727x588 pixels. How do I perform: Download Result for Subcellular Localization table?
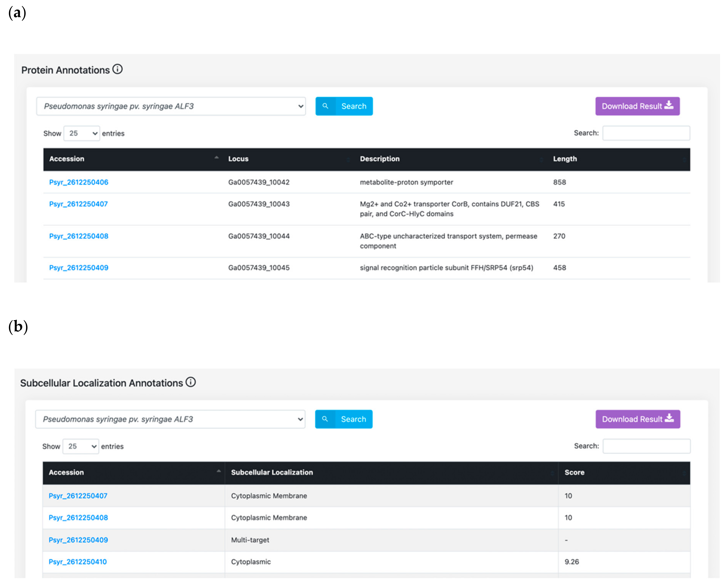638,419
